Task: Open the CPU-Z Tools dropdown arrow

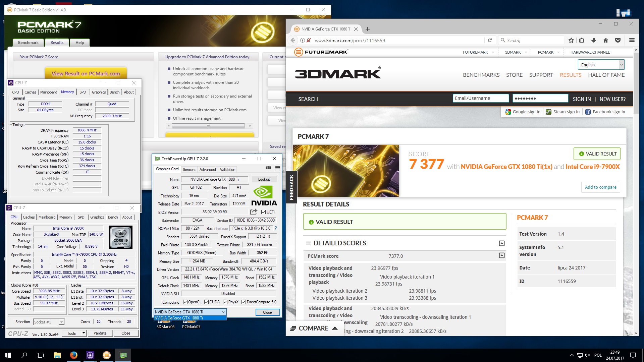Action: click(x=84, y=333)
